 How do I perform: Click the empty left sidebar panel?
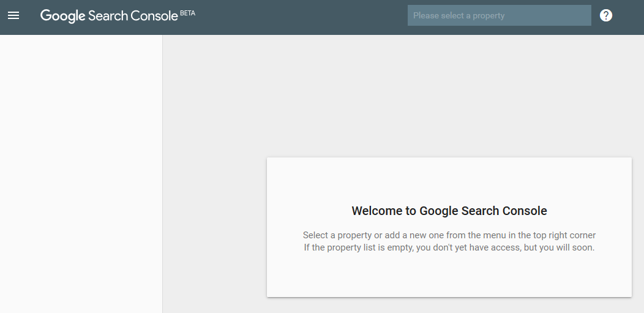tap(81, 172)
